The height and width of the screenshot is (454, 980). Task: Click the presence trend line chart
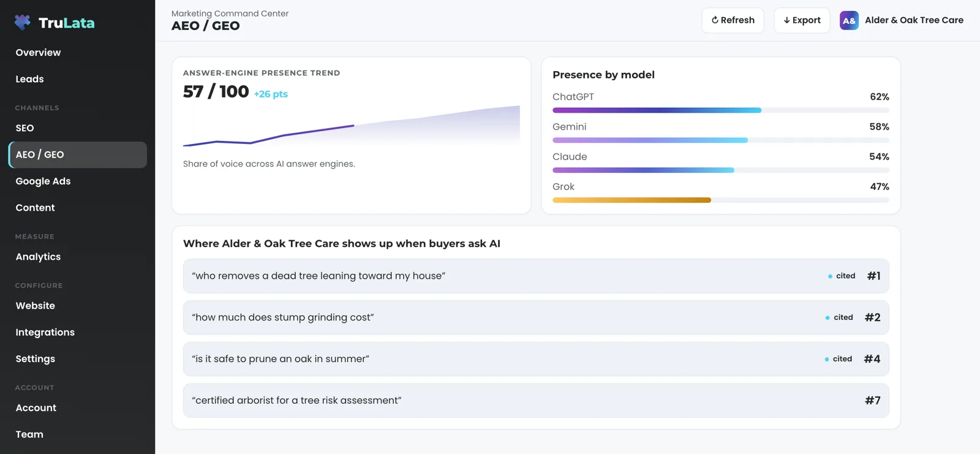tap(352, 126)
